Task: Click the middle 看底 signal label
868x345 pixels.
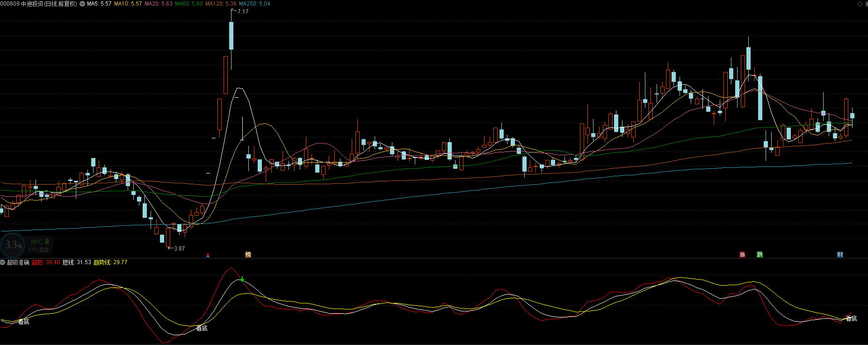Action: pyautogui.click(x=202, y=329)
